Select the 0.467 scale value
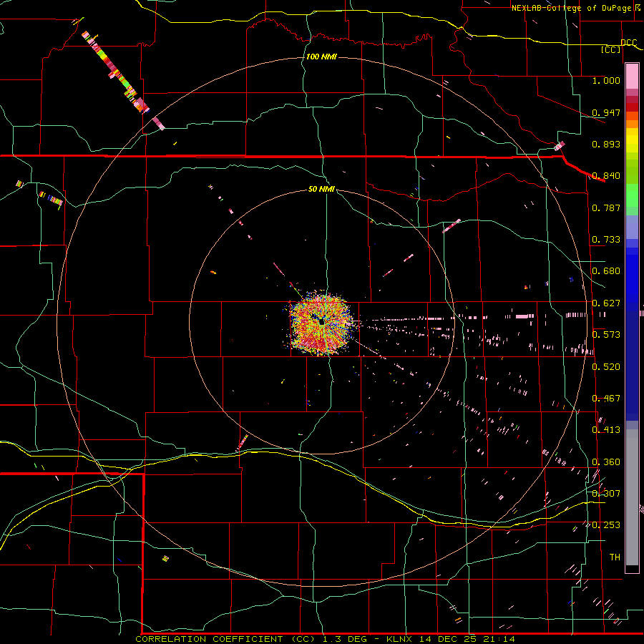Image resolution: width=644 pixels, height=644 pixels. coord(606,399)
